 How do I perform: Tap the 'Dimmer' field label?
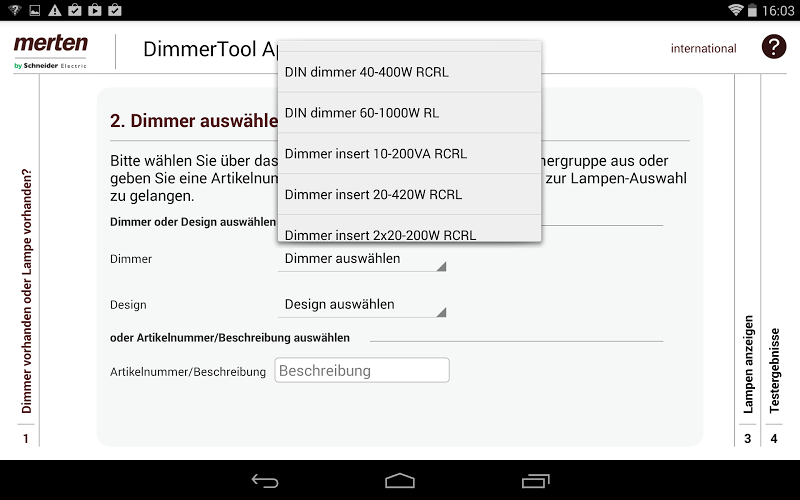pyautogui.click(x=131, y=259)
